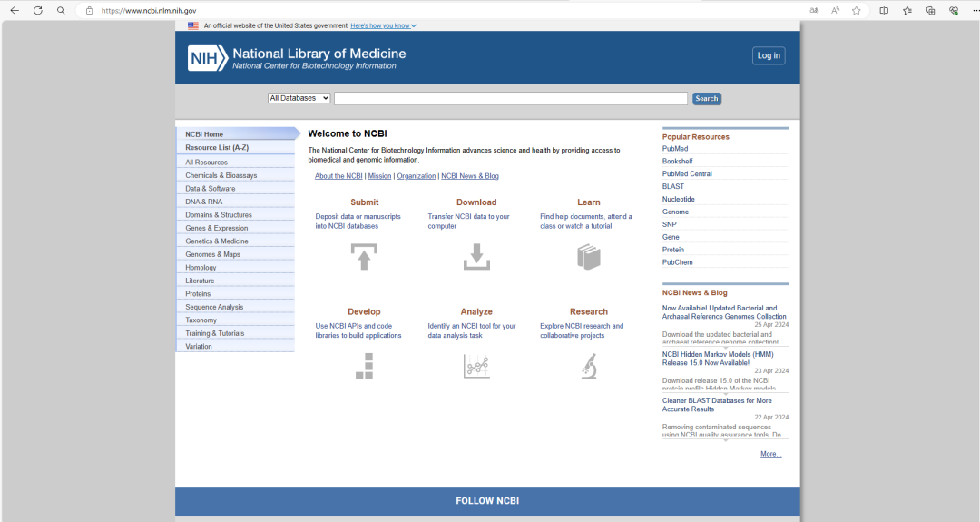The image size is (980, 522).
Task: Click About the NCBI link
Action: click(338, 176)
